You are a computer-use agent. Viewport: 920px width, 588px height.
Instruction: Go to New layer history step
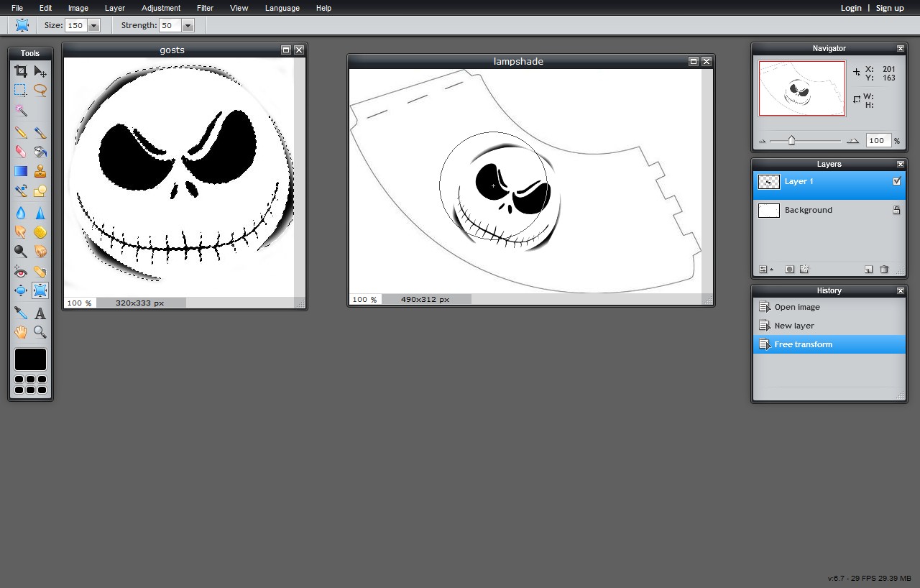pyautogui.click(x=829, y=326)
